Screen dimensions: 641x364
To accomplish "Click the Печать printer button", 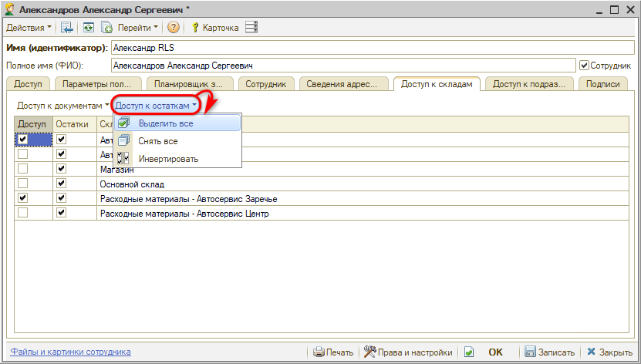I will pos(333,352).
